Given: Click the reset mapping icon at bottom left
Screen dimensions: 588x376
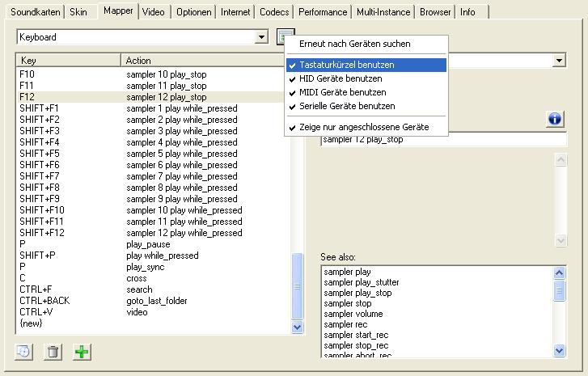Looking at the screenshot, I should 24,352.
